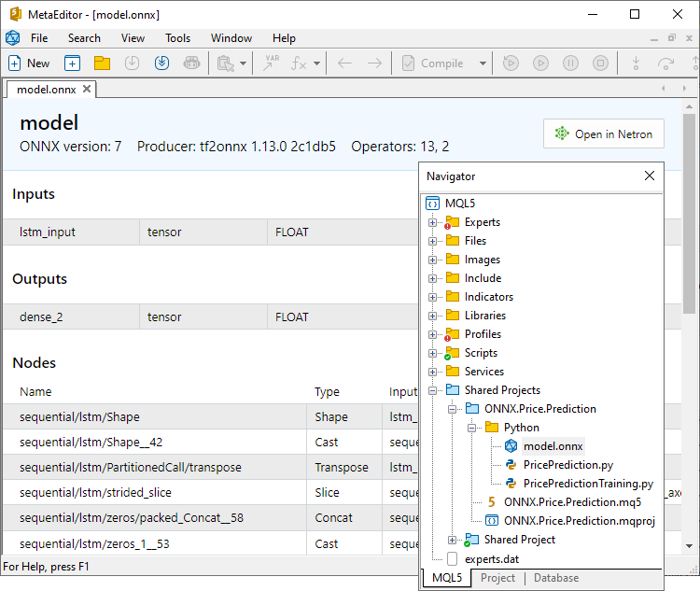Click the new project plus icon
The width and height of the screenshot is (700, 591).
(x=72, y=63)
